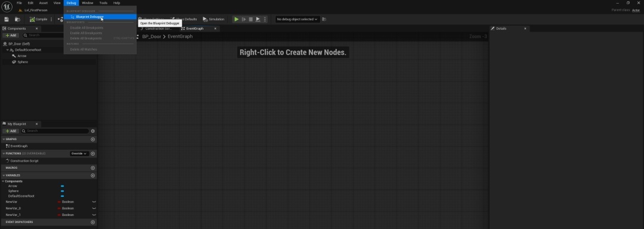Open My Blueprint settings gear

(x=93, y=131)
